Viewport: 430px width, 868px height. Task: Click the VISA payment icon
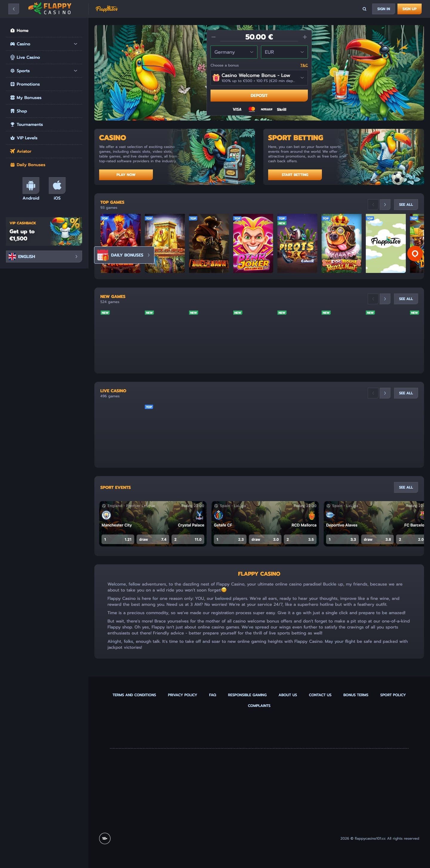tap(237, 109)
